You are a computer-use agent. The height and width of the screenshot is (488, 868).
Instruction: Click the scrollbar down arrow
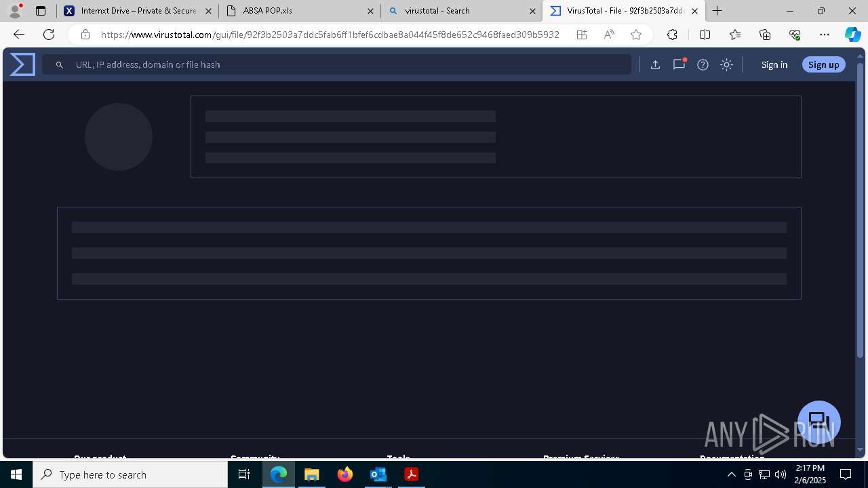861,450
